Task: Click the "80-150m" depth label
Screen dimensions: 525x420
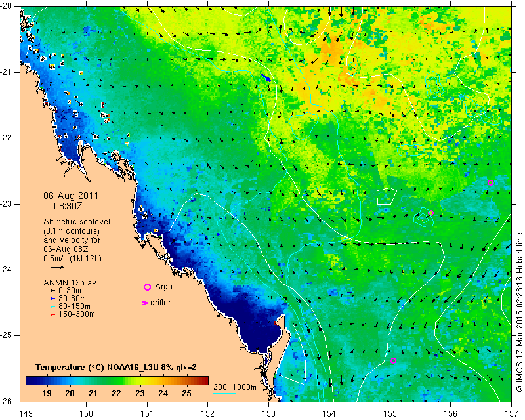Action: [74, 306]
